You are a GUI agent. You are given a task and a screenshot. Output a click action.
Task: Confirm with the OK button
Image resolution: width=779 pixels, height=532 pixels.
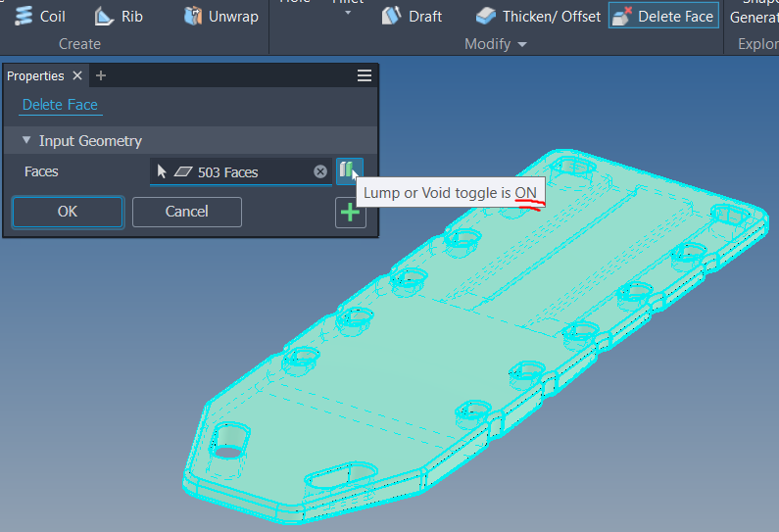68,212
